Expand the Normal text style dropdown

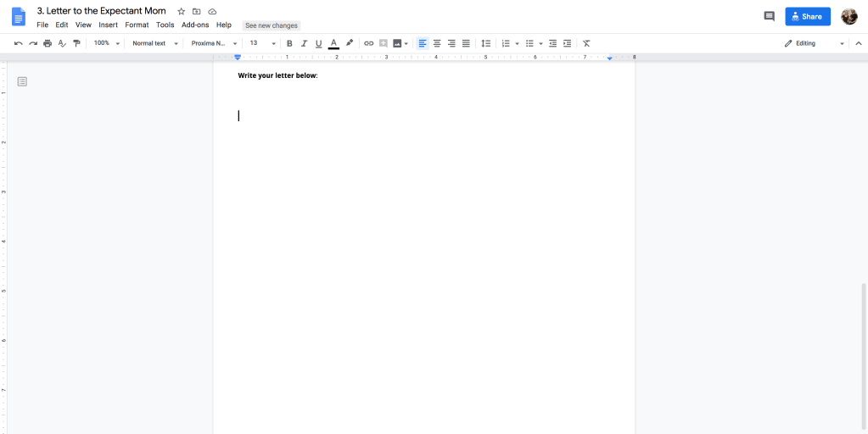tap(154, 43)
